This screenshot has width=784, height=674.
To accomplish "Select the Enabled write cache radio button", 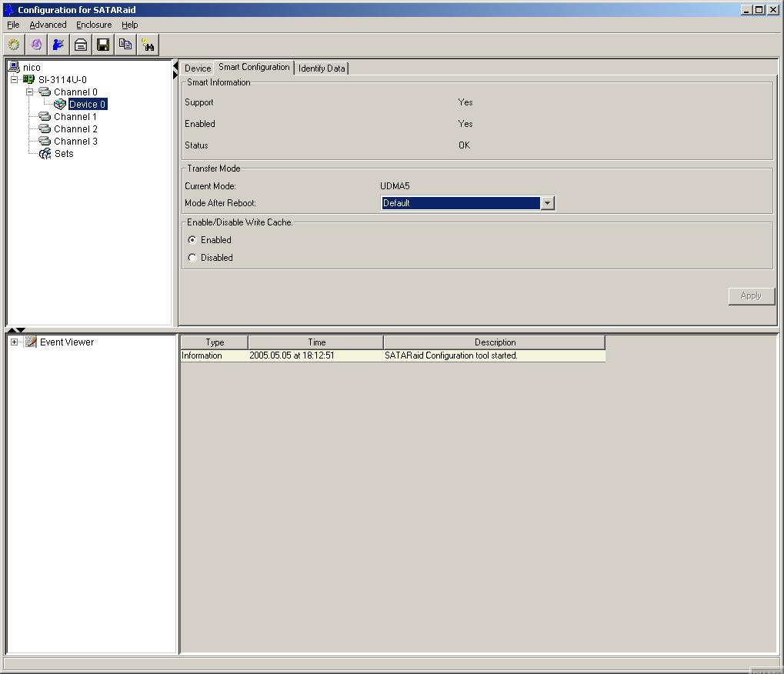I will tap(192, 240).
